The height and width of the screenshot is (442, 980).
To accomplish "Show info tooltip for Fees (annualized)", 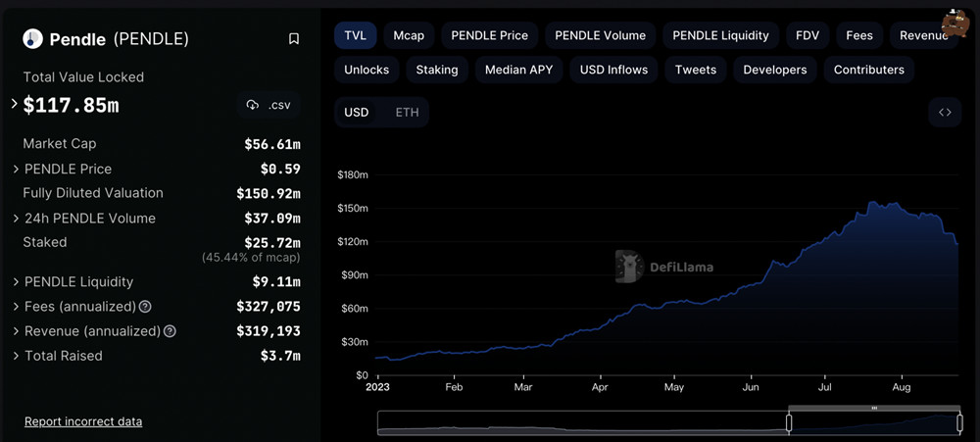I will click(145, 307).
